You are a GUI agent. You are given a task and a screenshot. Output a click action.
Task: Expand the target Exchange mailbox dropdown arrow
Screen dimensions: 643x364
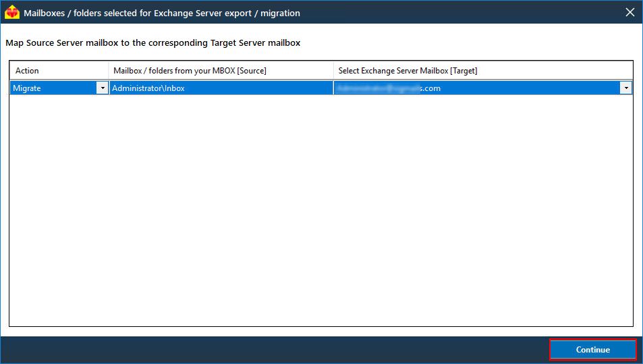625,88
